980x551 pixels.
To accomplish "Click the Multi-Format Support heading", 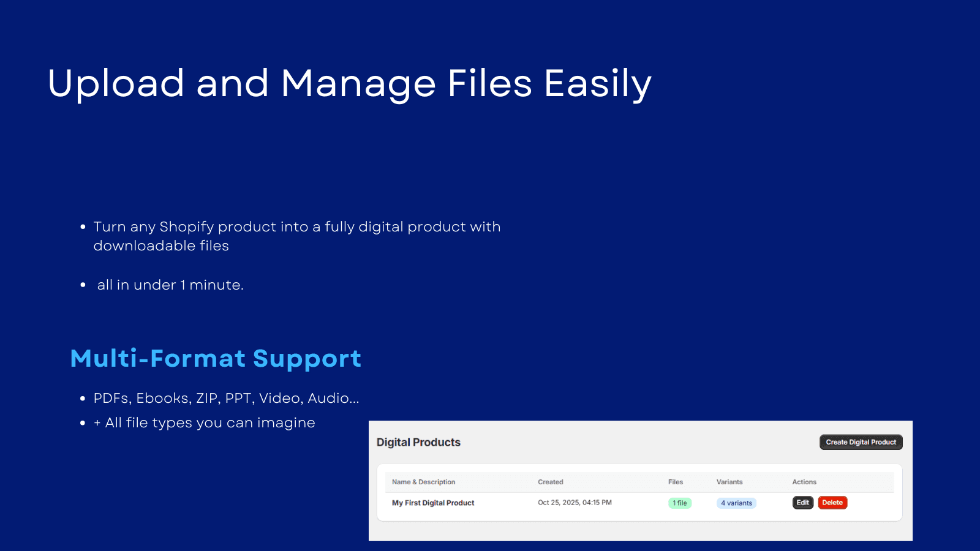I will 216,359.
